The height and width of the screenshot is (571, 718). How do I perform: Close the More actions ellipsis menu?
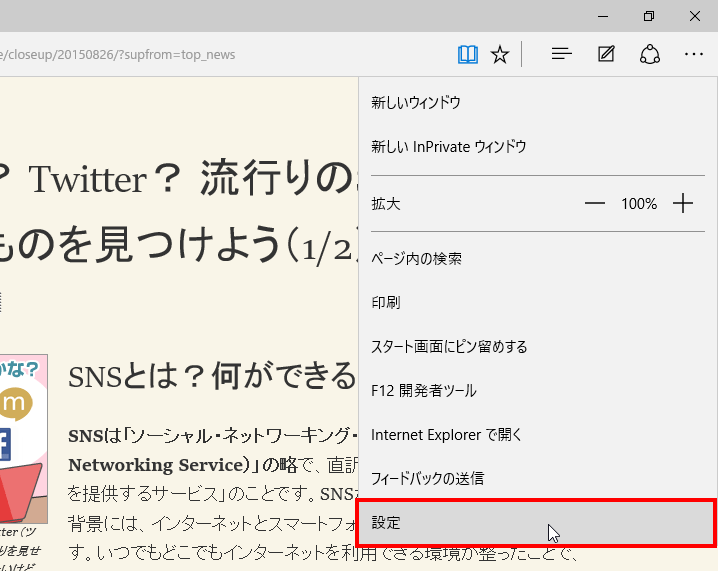point(694,54)
